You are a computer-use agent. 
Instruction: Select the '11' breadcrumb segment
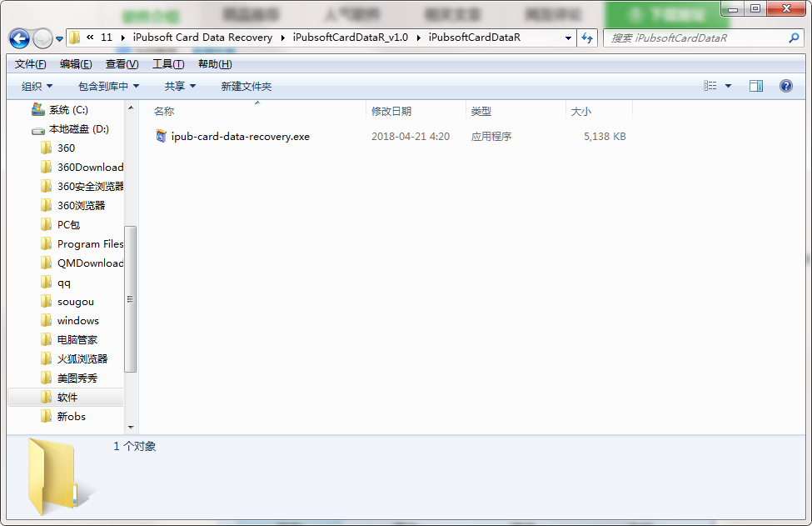(107, 38)
